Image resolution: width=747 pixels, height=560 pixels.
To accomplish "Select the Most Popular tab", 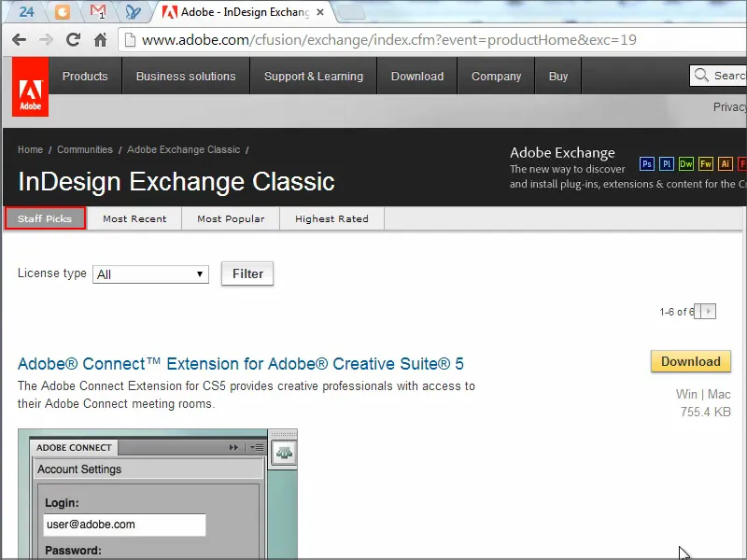I will (231, 219).
